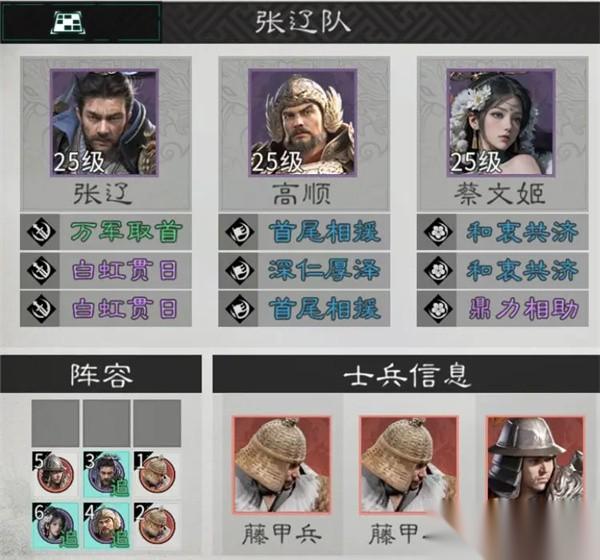
Task: Select Zhang Liao's 万军取首 skill icon
Action: tap(41, 232)
